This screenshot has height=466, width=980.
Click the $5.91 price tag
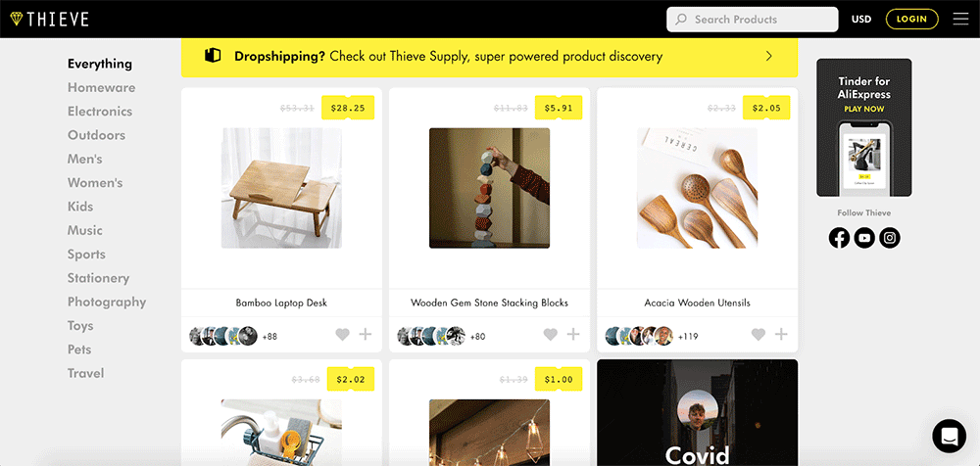(x=558, y=108)
